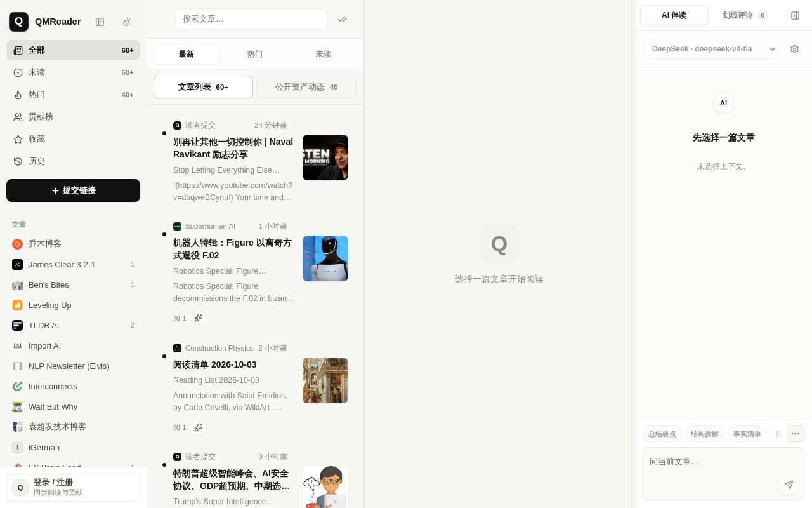Viewport: 812px width, 508px height.
Task: Open 未读 unread sidebar item
Action: (x=73, y=72)
